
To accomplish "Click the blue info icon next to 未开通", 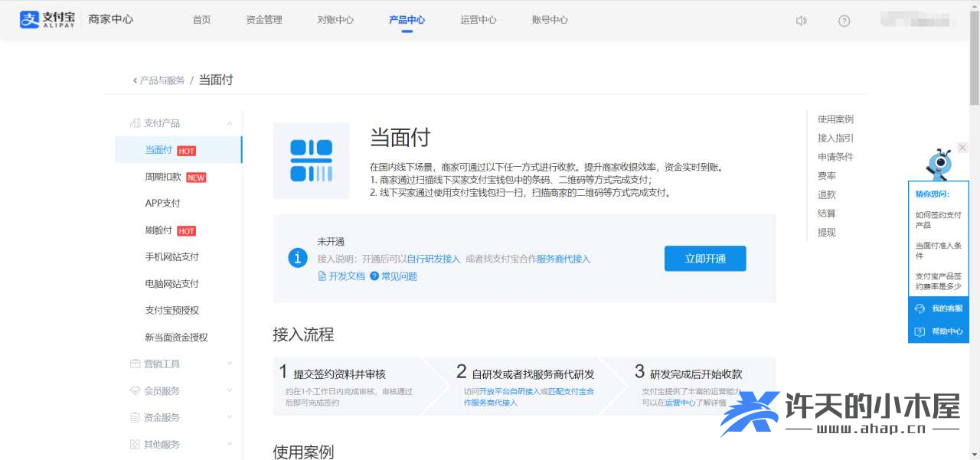I will tap(298, 259).
